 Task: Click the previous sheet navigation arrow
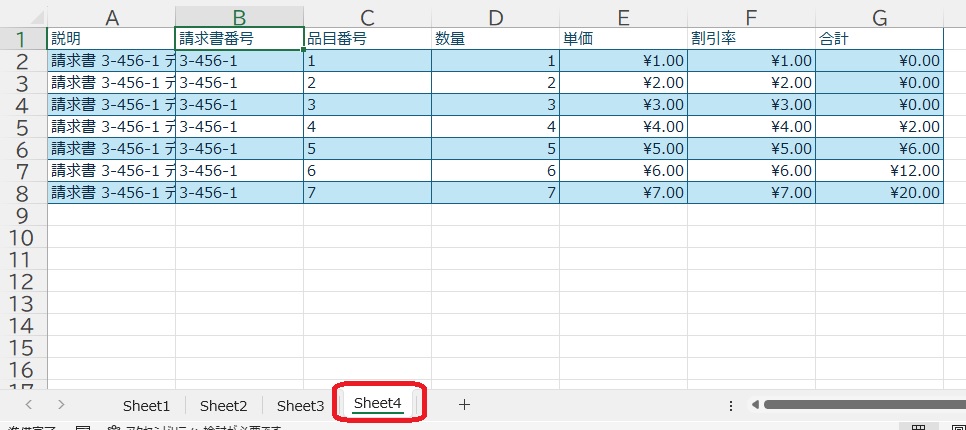tap(28, 405)
